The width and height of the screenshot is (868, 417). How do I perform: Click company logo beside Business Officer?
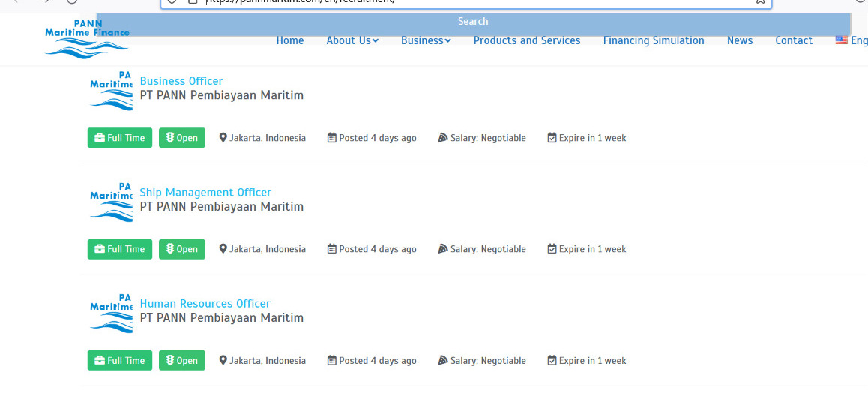click(x=111, y=89)
